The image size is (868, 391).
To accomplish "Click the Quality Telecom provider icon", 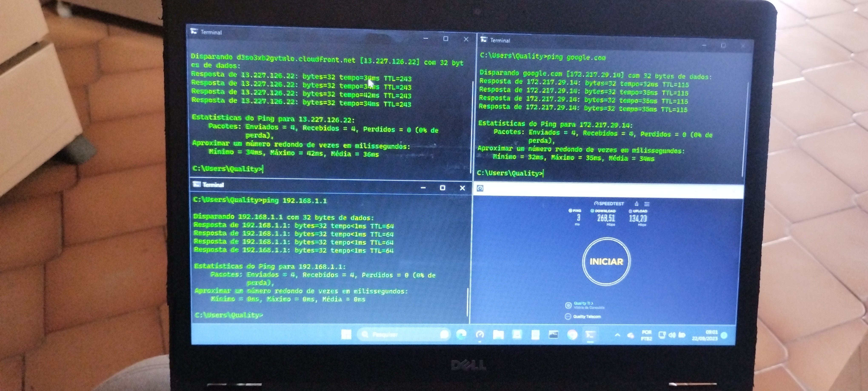I will (568, 316).
